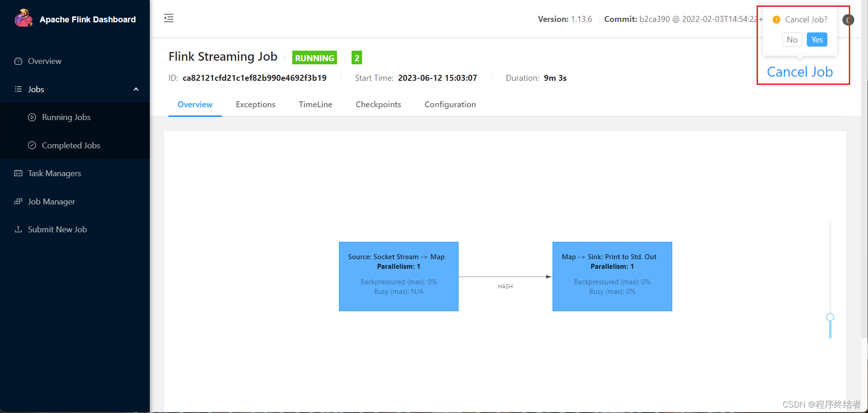Viewport: 868px width, 413px height.
Task: Click the RUNNING status badge
Action: [x=315, y=58]
